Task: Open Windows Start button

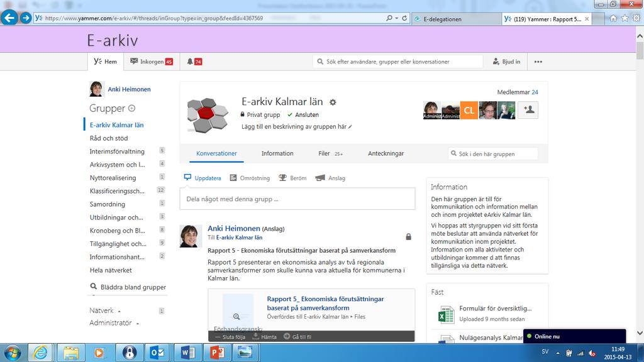Action: [13, 353]
